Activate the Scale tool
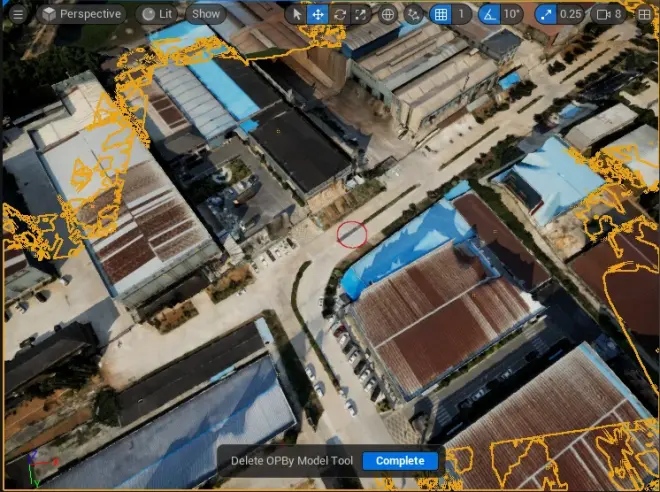Viewport: 660px width, 492px height. coord(361,15)
